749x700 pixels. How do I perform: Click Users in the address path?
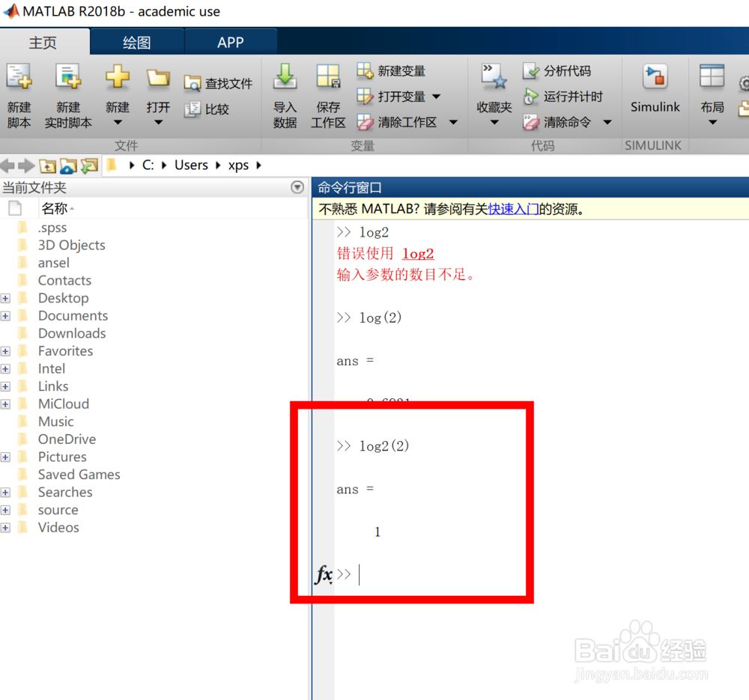pos(191,165)
